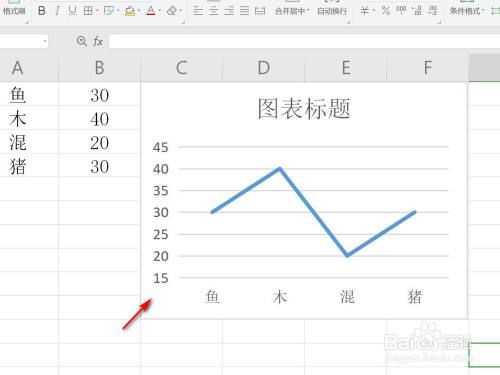This screenshot has width=500, height=375.
Task: Open font color dropdown arrow
Action: click(x=160, y=11)
